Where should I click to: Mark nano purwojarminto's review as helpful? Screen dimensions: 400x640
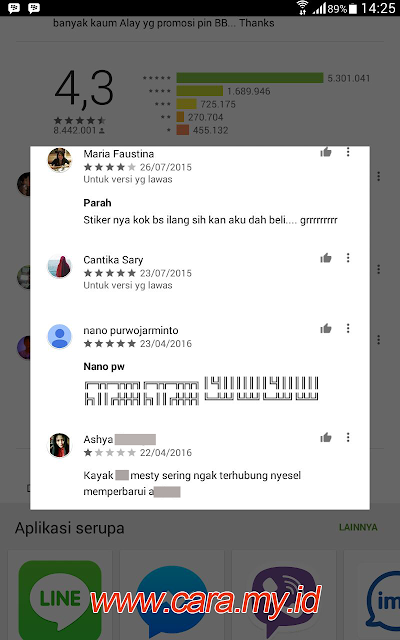pyautogui.click(x=326, y=329)
